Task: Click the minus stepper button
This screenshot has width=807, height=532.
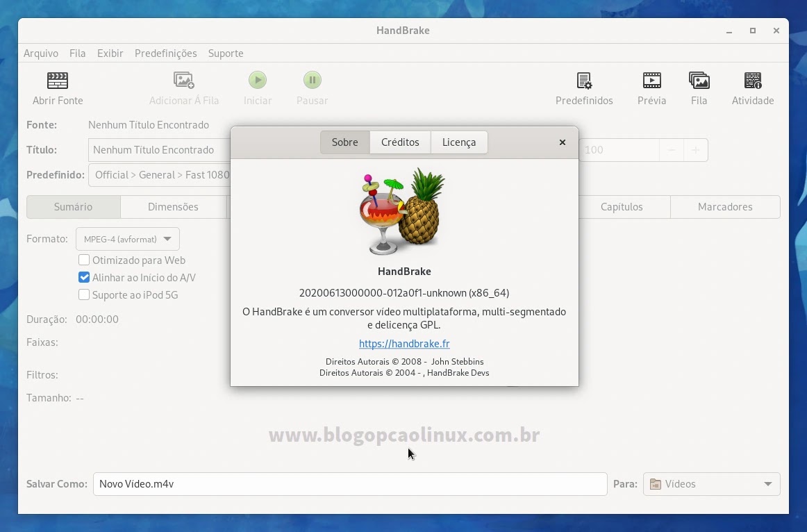Action: pyautogui.click(x=671, y=150)
